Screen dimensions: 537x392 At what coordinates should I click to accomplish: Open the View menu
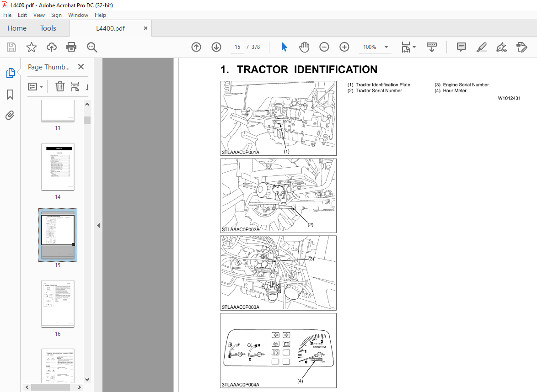click(x=39, y=15)
